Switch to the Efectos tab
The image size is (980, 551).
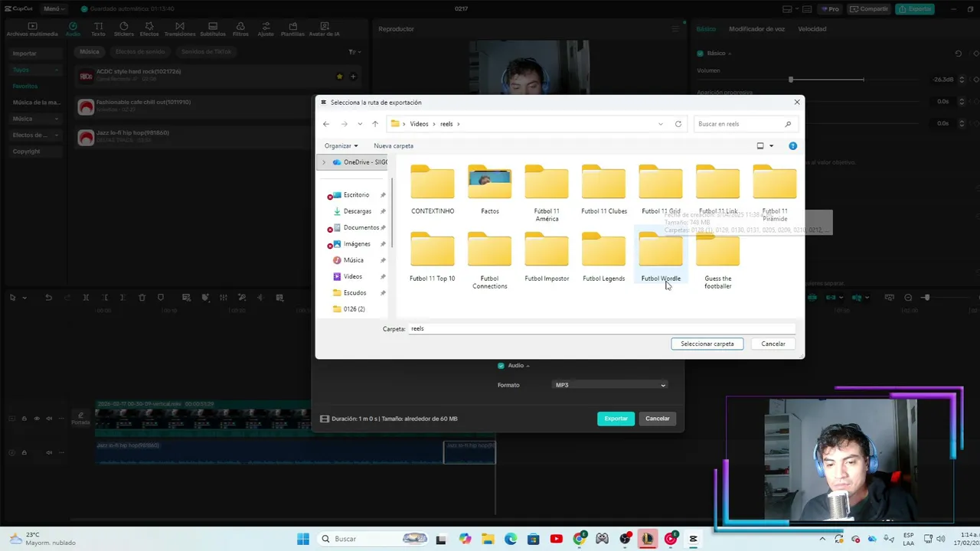point(149,29)
